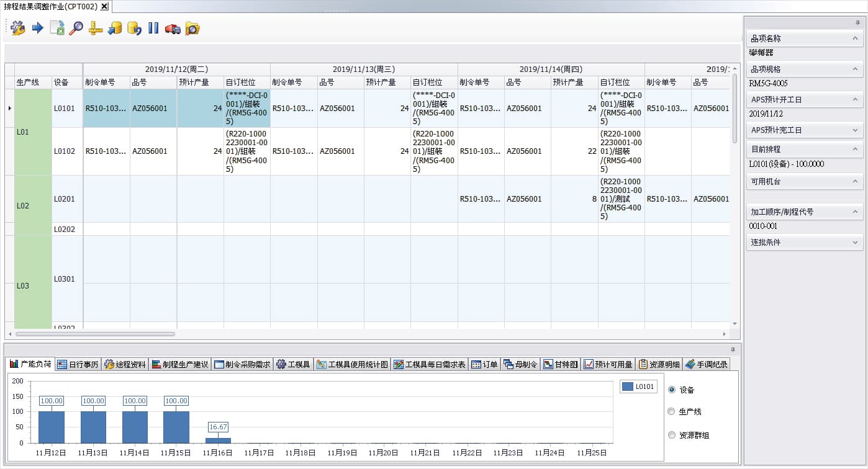Select the 2019/11/14(周四) date header
This screenshot has width=868, height=469.
point(551,69)
